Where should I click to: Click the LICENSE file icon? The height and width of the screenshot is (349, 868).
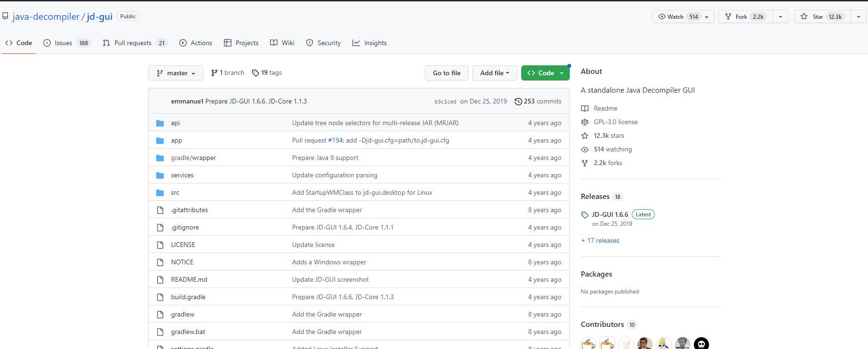(160, 245)
